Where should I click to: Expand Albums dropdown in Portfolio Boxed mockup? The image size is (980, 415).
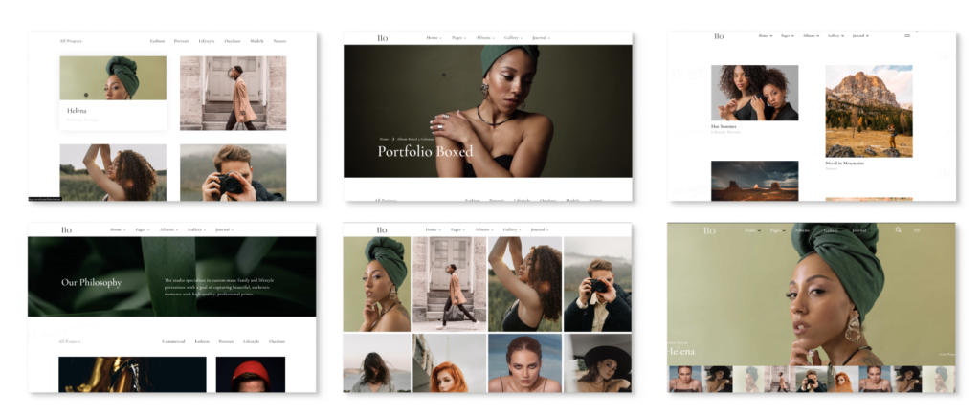(x=483, y=38)
